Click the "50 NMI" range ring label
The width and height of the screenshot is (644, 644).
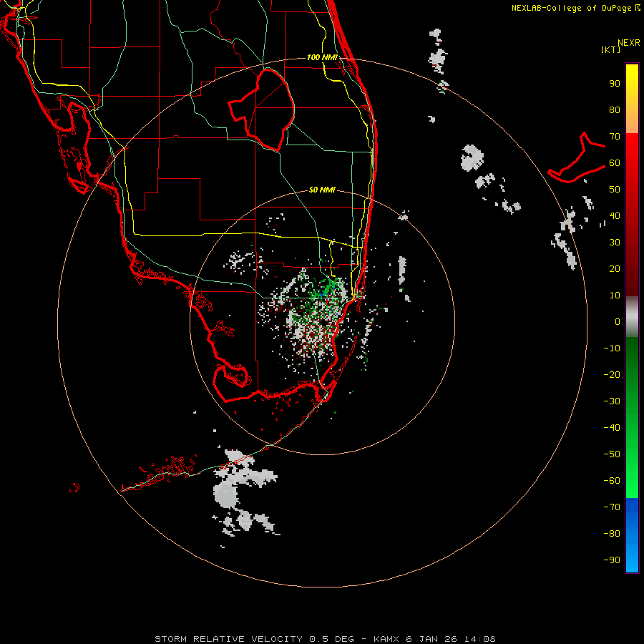coord(322,190)
